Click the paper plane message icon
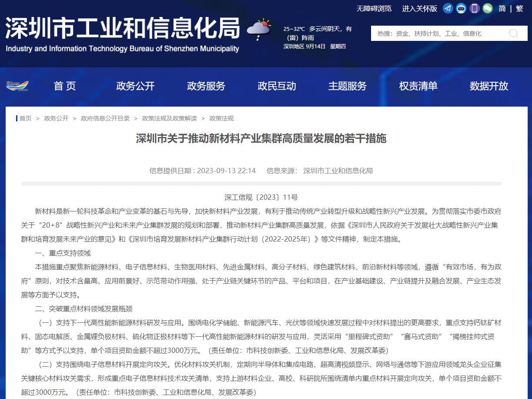The width and height of the screenshot is (532, 399). click(448, 8)
